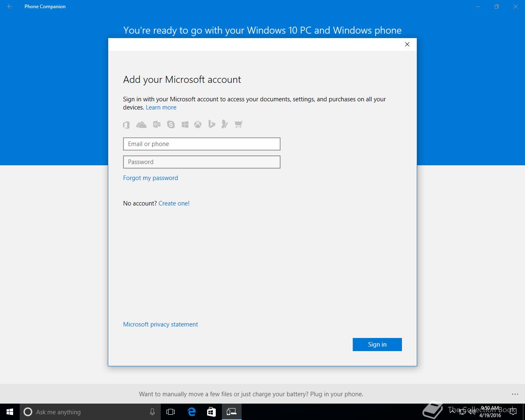This screenshot has width=525, height=420.
Task: Close the Phone Companion window
Action: coord(516,7)
